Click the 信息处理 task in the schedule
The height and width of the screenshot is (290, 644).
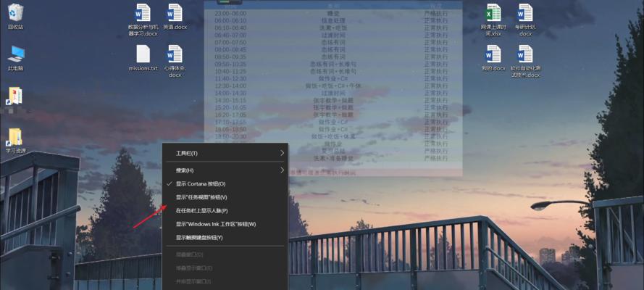[335, 21]
